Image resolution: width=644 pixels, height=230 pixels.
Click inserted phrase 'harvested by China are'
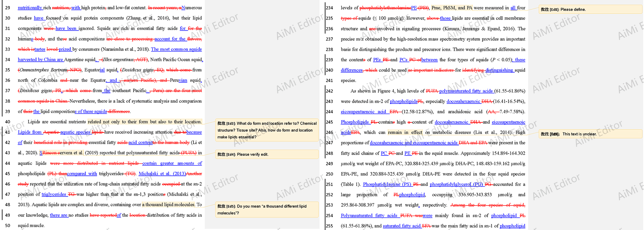[x=41, y=59]
